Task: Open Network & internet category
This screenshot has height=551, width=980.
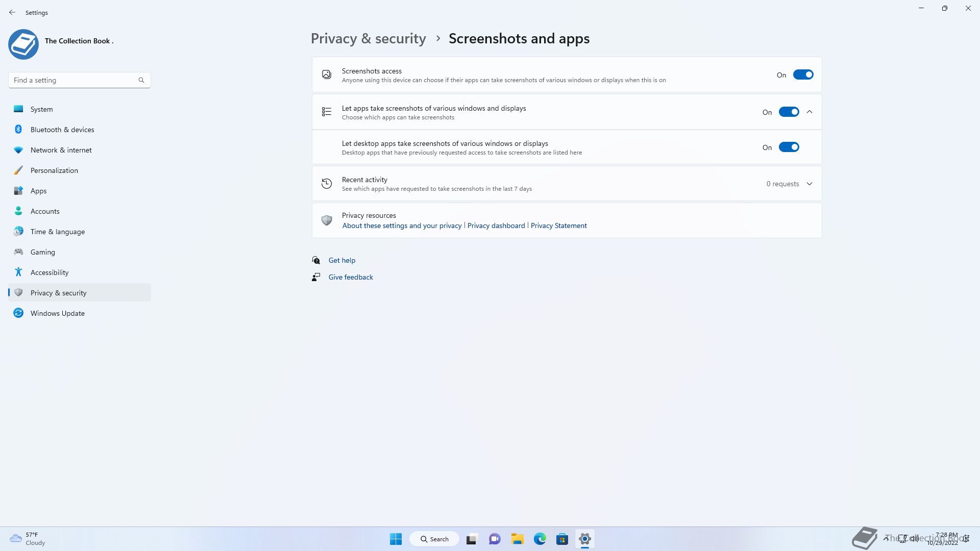Action: [x=79, y=150]
